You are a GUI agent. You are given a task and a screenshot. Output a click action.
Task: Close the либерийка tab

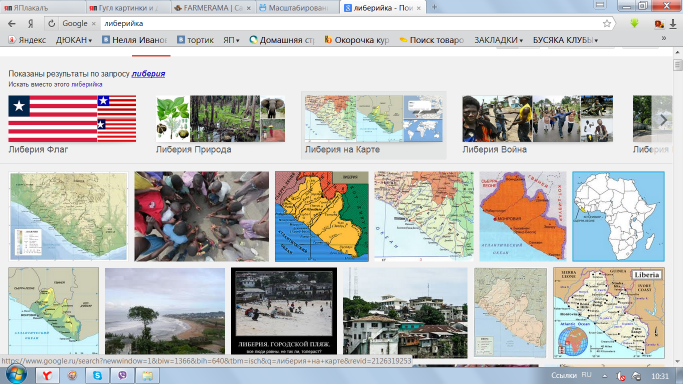point(419,8)
